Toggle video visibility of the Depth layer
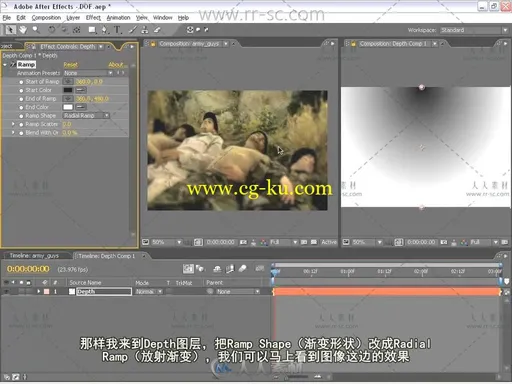This screenshot has height=384, width=512. pyautogui.click(x=6, y=291)
